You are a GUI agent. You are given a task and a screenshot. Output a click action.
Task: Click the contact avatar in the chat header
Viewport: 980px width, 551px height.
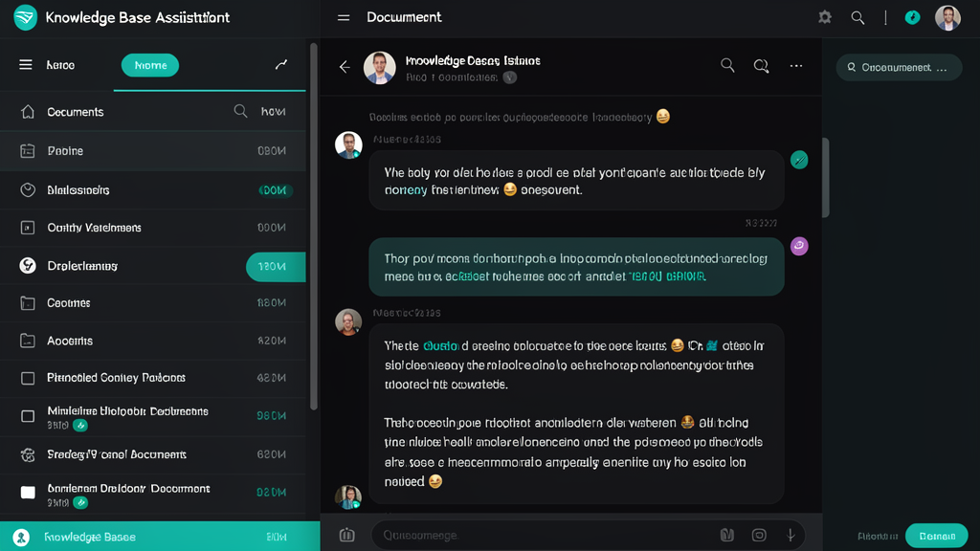coord(379,67)
